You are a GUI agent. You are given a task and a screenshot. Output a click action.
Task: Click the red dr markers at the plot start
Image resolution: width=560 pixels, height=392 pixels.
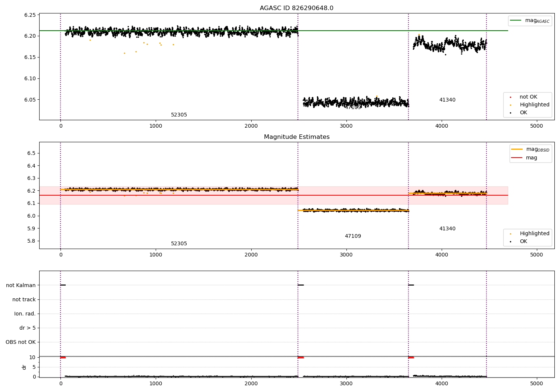[x=63, y=357]
